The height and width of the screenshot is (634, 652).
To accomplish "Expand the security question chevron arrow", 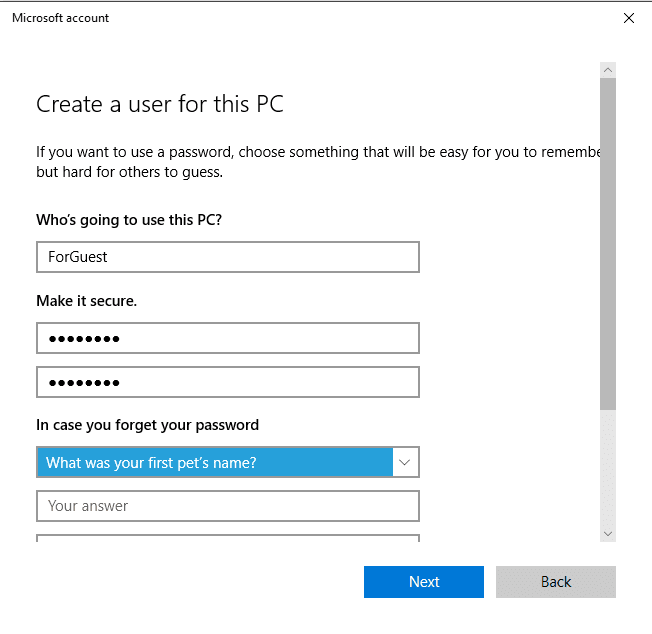I will [x=405, y=462].
